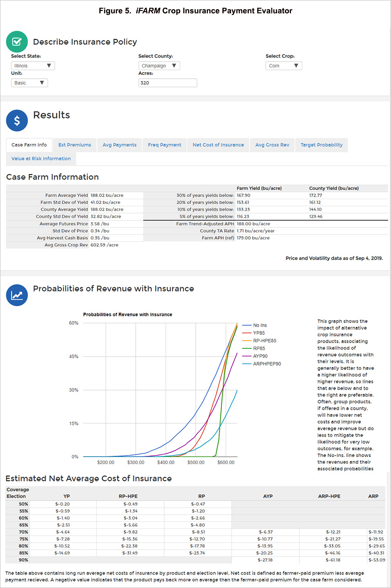
Task: Click the AYP90 purple legend line
Action: (x=247, y=356)
